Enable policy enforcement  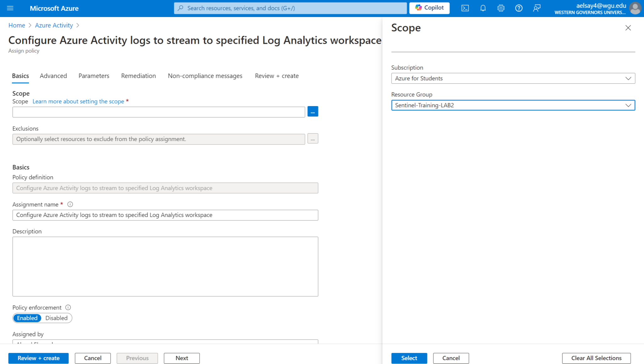tap(27, 318)
